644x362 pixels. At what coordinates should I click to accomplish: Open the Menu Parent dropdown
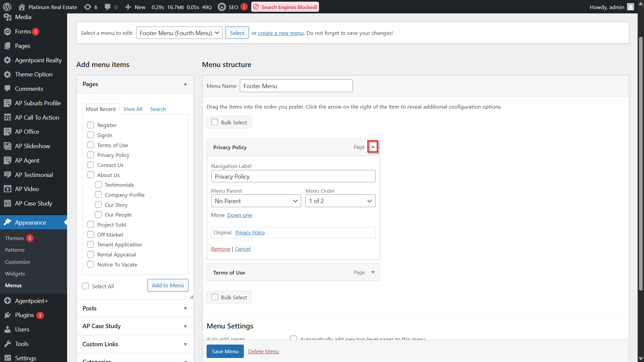click(256, 201)
